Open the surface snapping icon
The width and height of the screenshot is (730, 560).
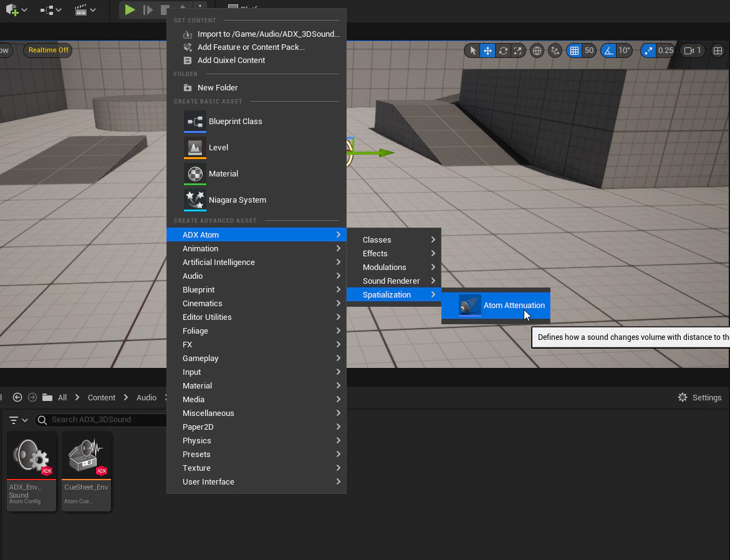[x=554, y=51]
